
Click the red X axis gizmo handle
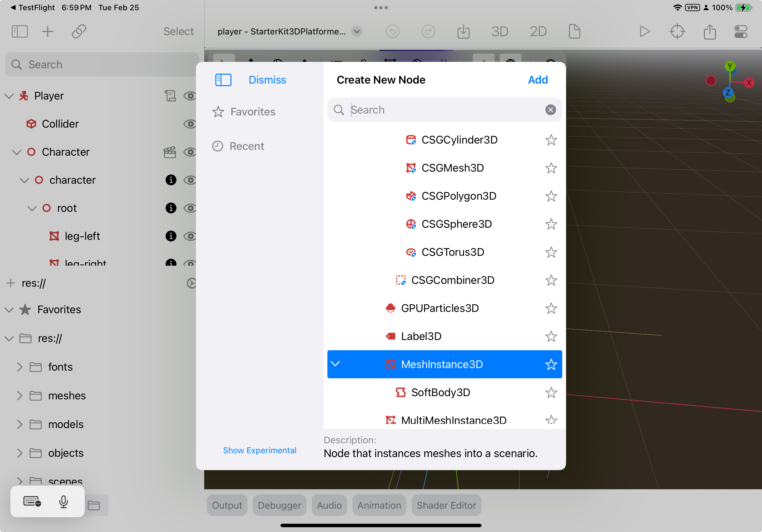[x=749, y=83]
